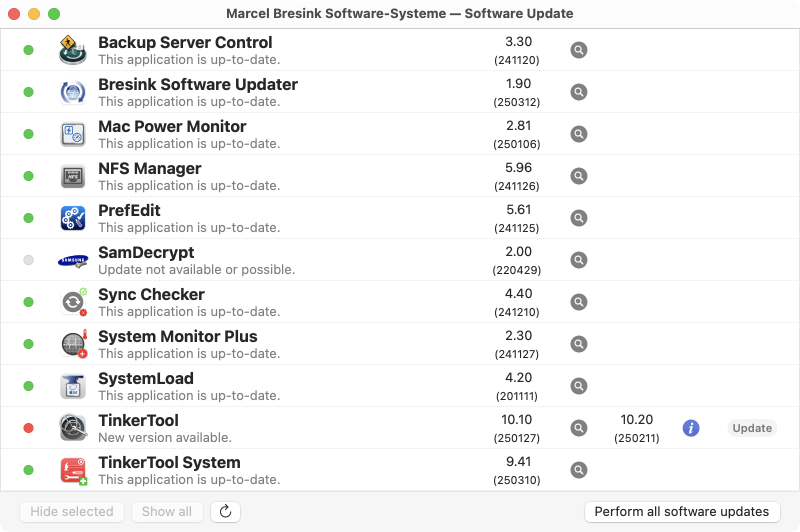Select the SystemLoad row title
The image size is (800, 532).
pos(146,378)
